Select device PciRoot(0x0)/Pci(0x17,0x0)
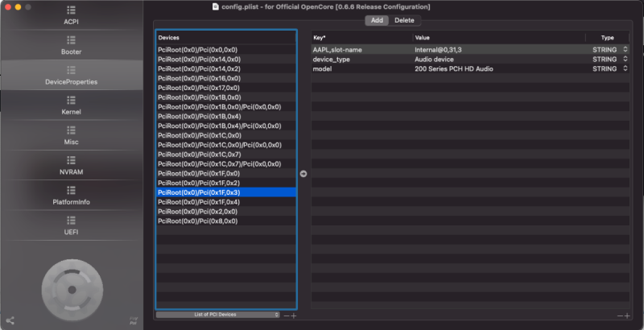 point(226,88)
